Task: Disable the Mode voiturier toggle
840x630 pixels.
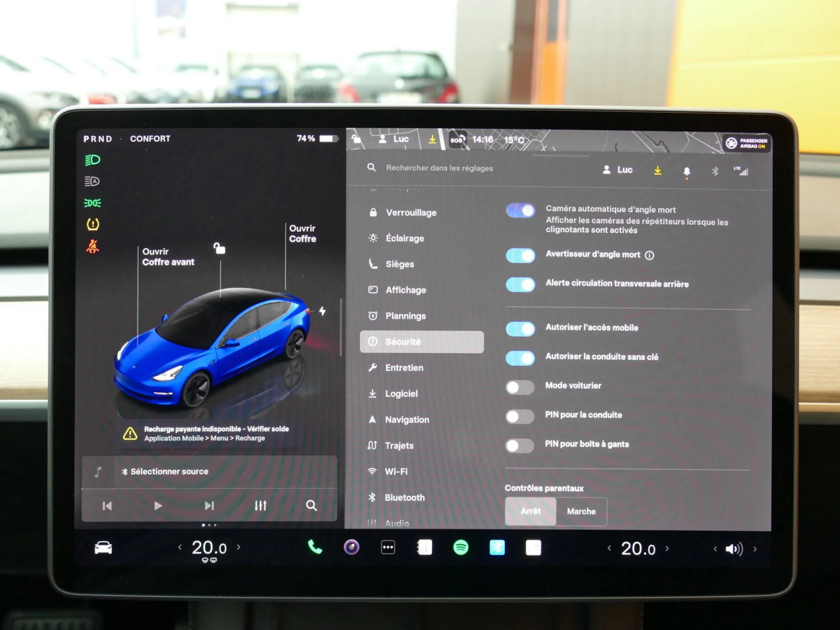Action: (519, 387)
